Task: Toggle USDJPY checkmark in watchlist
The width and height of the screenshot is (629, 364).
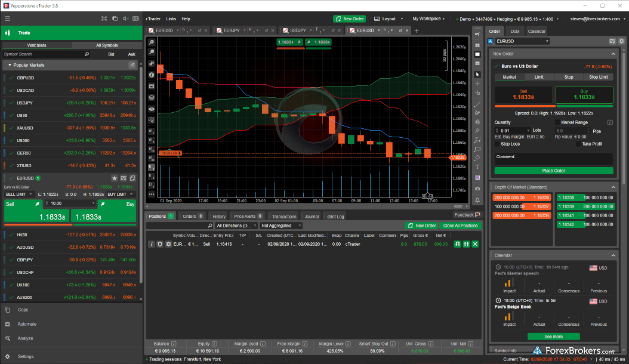Action: click(11, 103)
